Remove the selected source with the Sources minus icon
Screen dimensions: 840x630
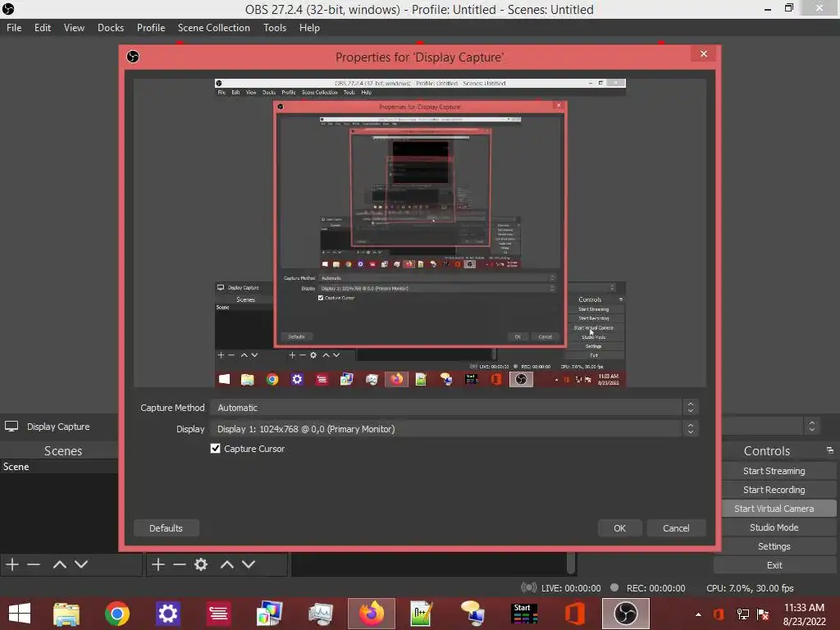(x=180, y=564)
